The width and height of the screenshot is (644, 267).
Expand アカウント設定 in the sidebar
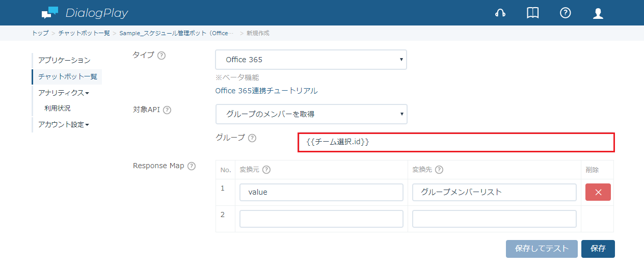(64, 124)
